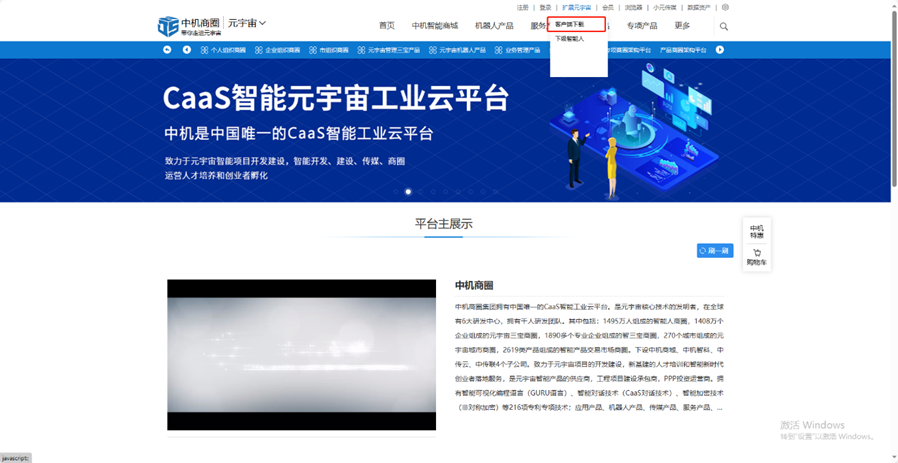Open the search magnifier icon in the header
The height and width of the screenshot is (463, 898).
click(724, 26)
